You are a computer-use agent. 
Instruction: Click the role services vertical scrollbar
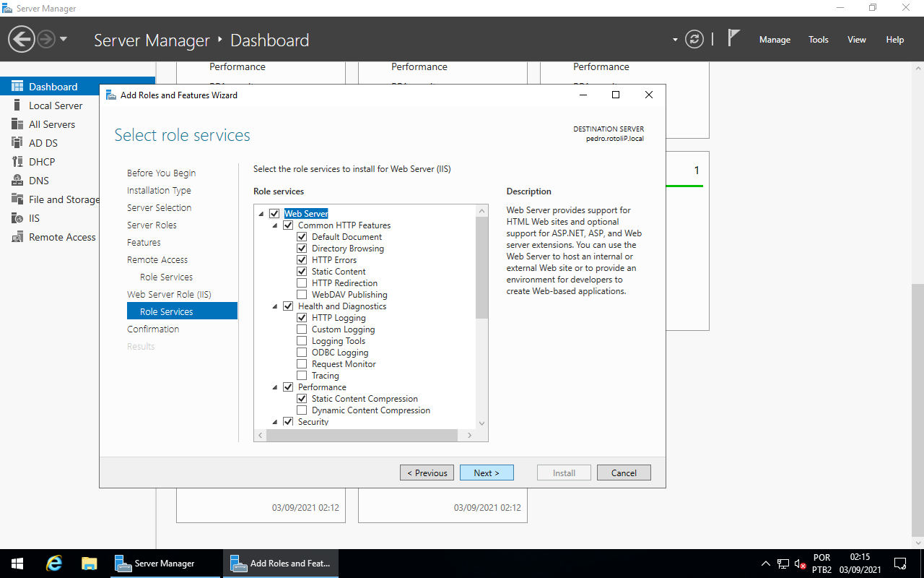[x=481, y=267]
